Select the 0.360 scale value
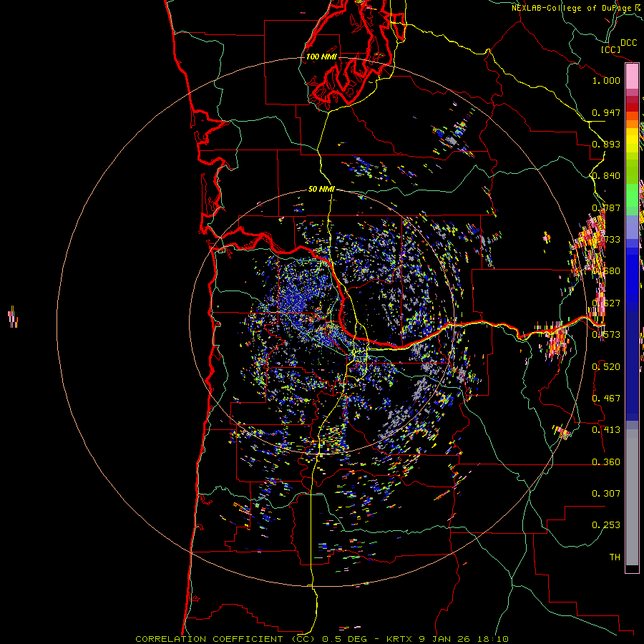 [606, 462]
